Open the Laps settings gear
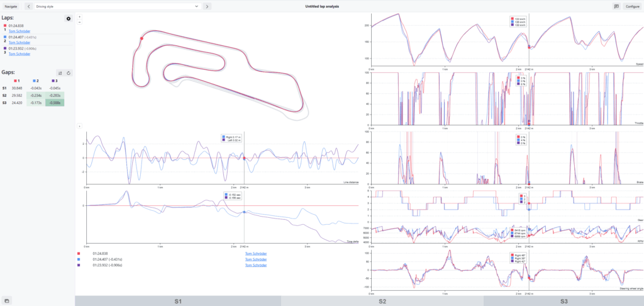This screenshot has width=644, height=306. click(69, 19)
